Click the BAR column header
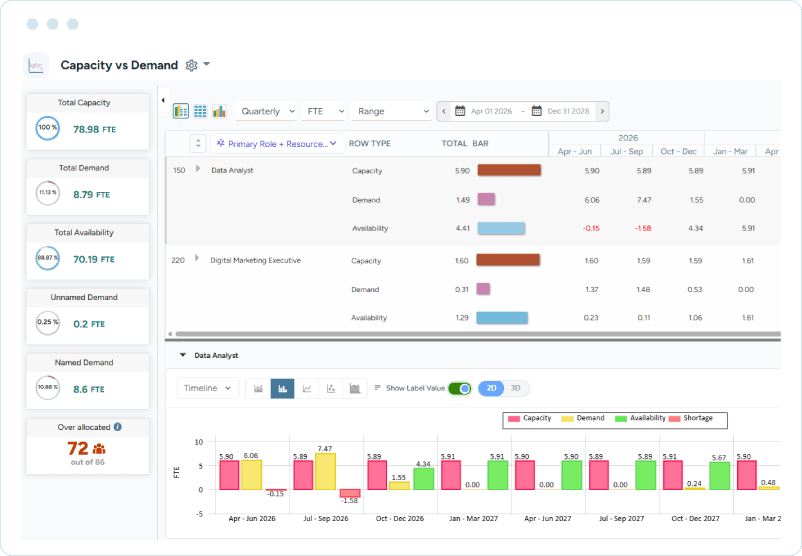 pos(480,144)
